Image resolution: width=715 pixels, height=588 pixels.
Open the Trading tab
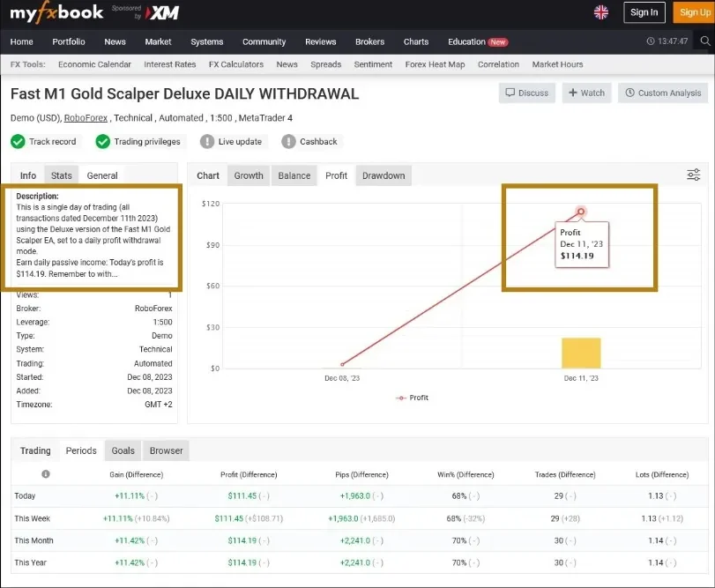point(35,450)
